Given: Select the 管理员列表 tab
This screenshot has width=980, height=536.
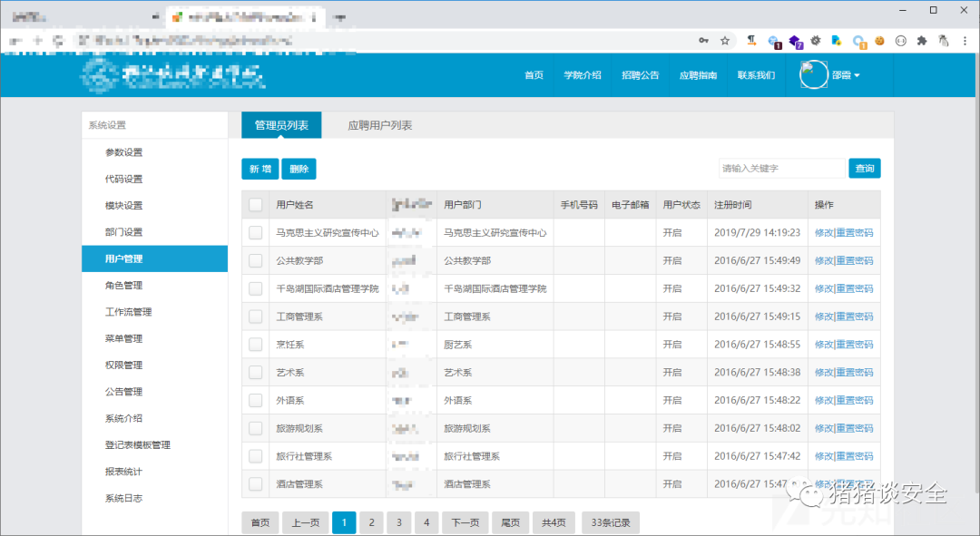Looking at the screenshot, I should coord(281,125).
